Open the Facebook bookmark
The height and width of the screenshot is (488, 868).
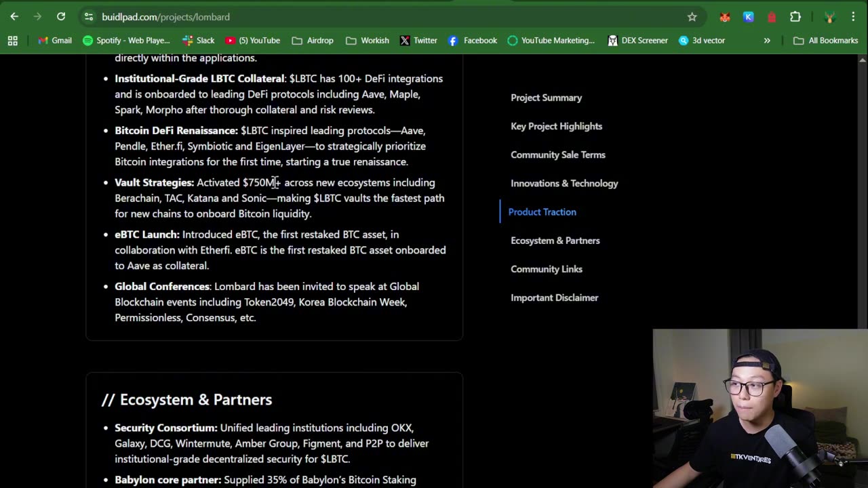[x=473, y=41]
